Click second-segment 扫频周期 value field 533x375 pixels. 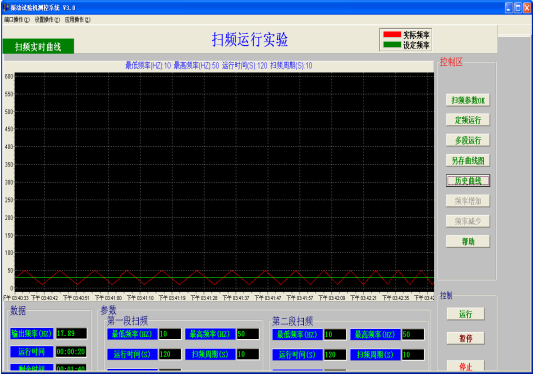click(x=413, y=355)
